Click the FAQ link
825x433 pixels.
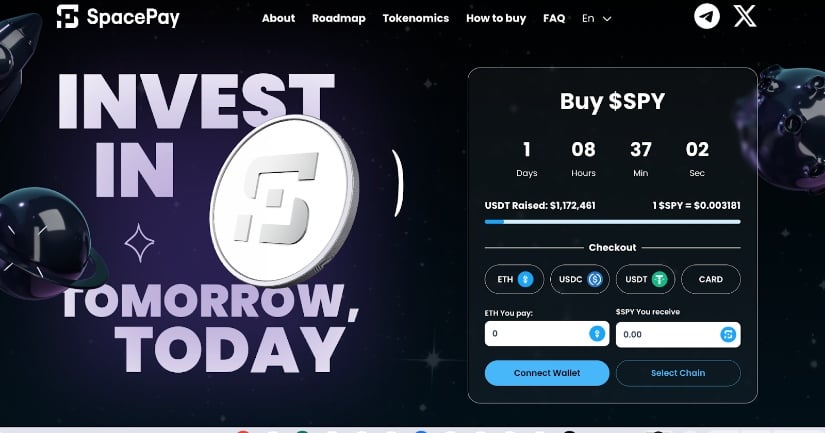click(x=554, y=18)
